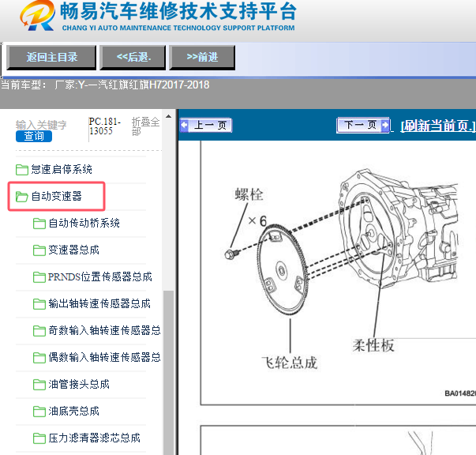The image size is (476, 455).
Task: Go to next page with 下一页
Action: [363, 125]
